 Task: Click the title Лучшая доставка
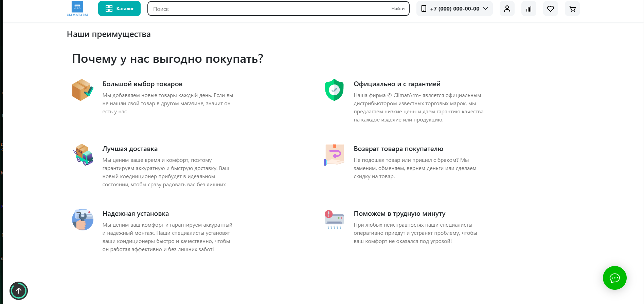(130, 149)
